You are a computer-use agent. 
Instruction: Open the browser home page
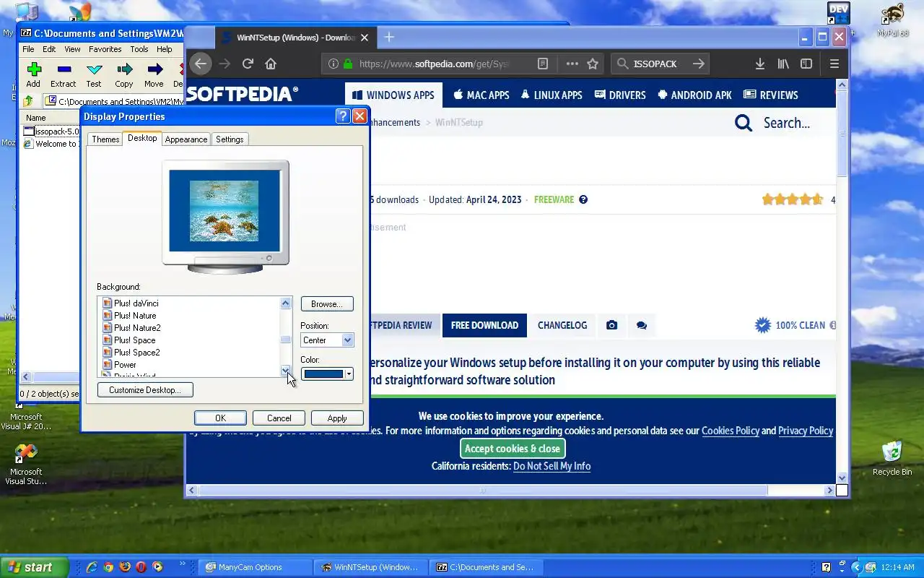click(271, 64)
